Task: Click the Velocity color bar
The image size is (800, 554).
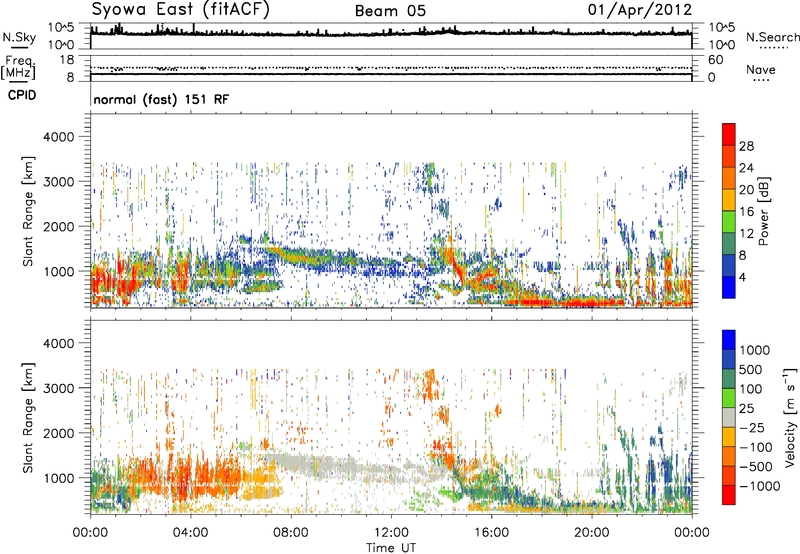Action: point(729,417)
